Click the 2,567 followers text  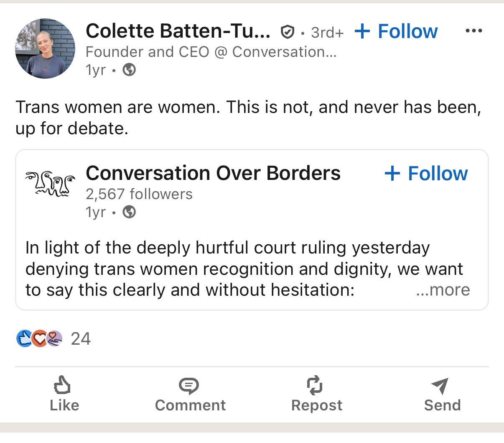[139, 194]
